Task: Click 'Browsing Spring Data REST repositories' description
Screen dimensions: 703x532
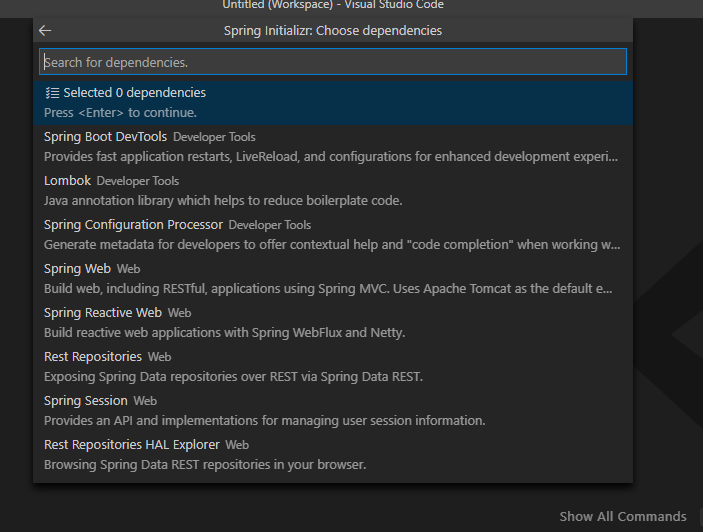Action: pyautogui.click(x=205, y=464)
